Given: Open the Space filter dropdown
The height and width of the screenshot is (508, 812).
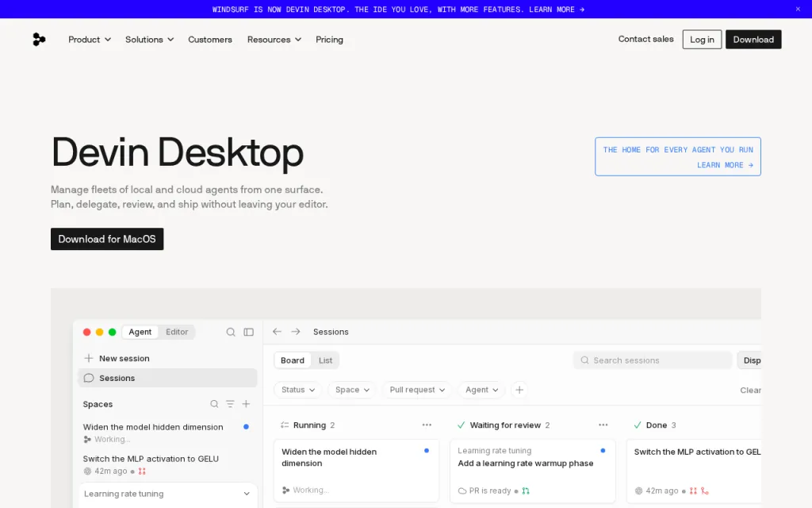Looking at the screenshot, I should [352, 390].
